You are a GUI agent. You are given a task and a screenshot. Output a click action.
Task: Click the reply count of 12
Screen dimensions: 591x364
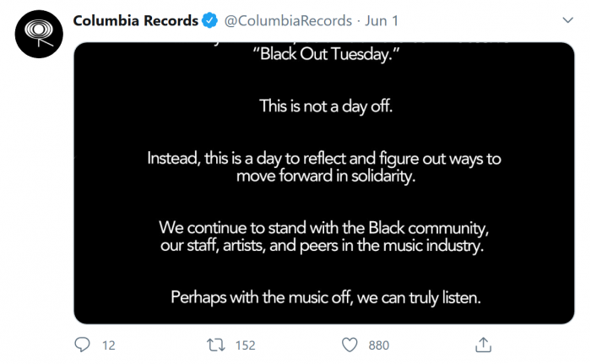108,345
